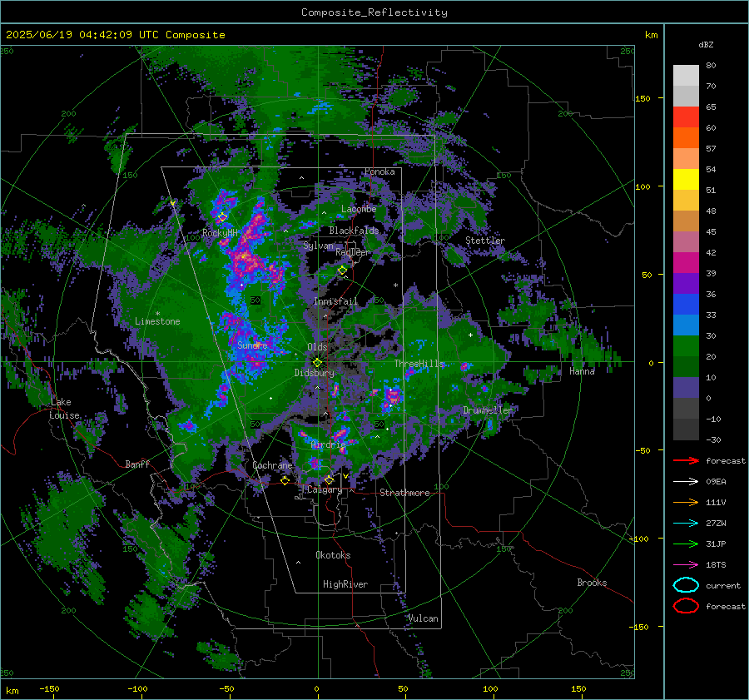Click the -30 value in dBZ legend
The width and height of the screenshot is (749, 700).
point(714,440)
